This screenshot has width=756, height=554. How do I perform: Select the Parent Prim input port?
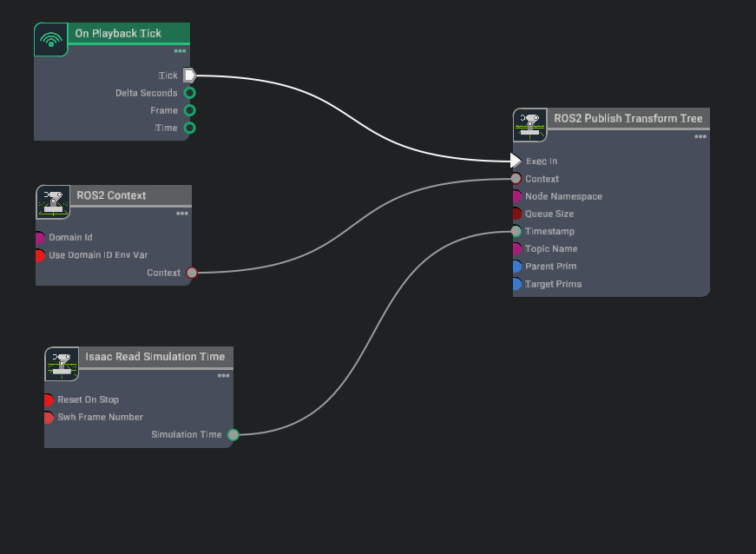(x=516, y=267)
